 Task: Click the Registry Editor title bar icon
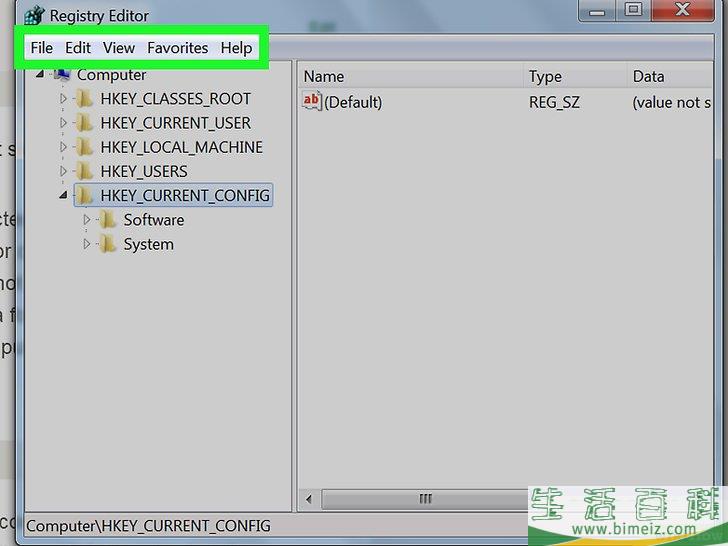(x=34, y=15)
